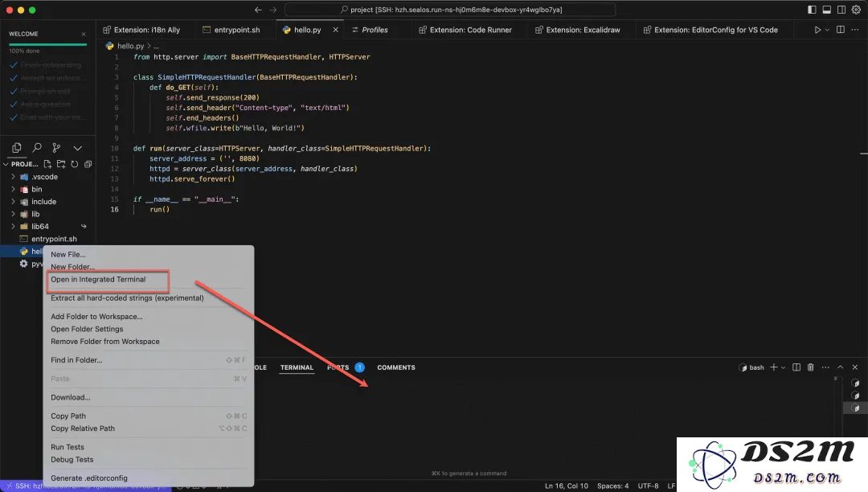Image resolution: width=868 pixels, height=492 pixels.
Task: Toggle the Chat with your codebase checkmark
Action: point(14,117)
